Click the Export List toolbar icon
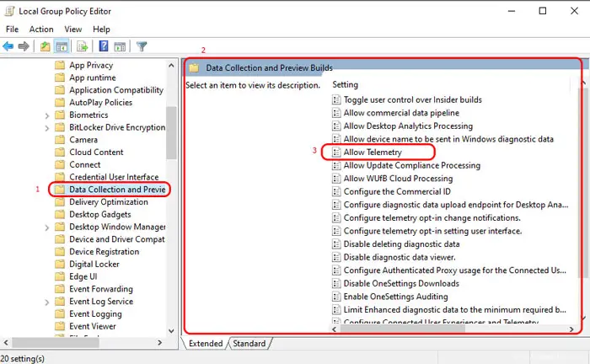The height and width of the screenshot is (364, 590). [x=82, y=46]
